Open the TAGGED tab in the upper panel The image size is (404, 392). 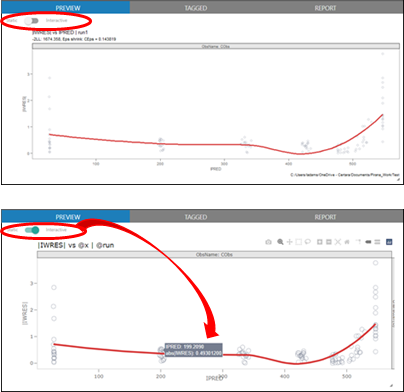tap(195, 8)
